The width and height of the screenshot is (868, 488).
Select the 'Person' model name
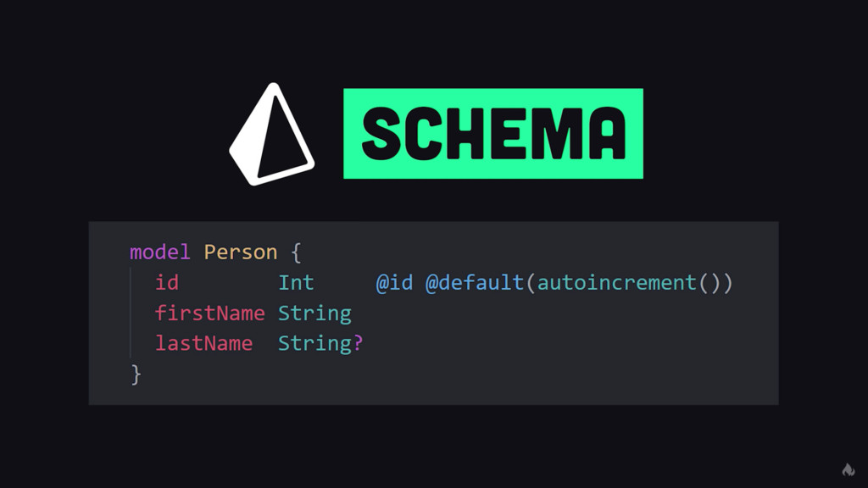[240, 252]
